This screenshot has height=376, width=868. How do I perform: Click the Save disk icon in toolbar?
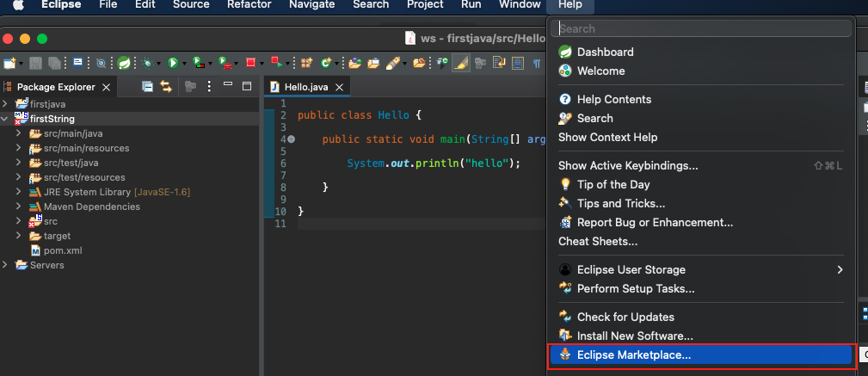(x=35, y=63)
